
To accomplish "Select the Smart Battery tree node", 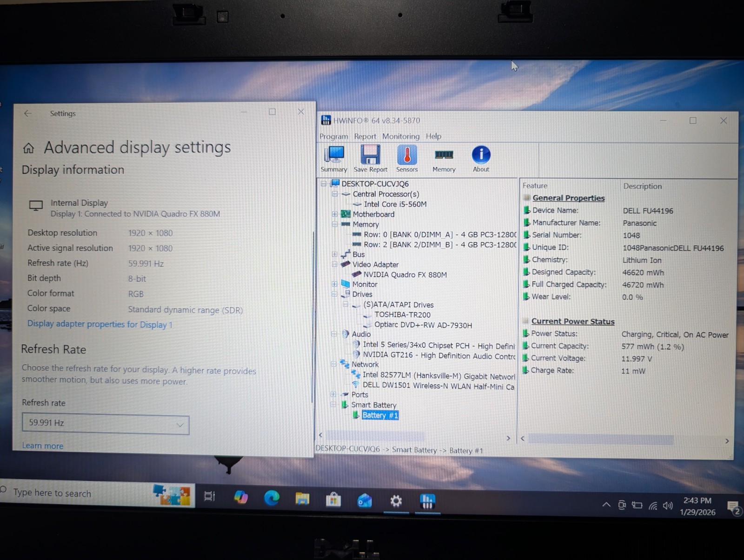I will point(374,405).
